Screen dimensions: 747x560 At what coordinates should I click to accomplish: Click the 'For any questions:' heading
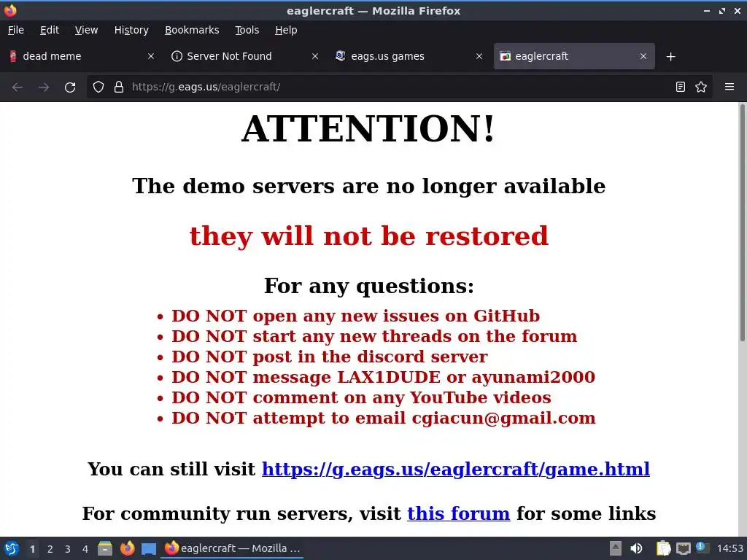click(x=369, y=286)
